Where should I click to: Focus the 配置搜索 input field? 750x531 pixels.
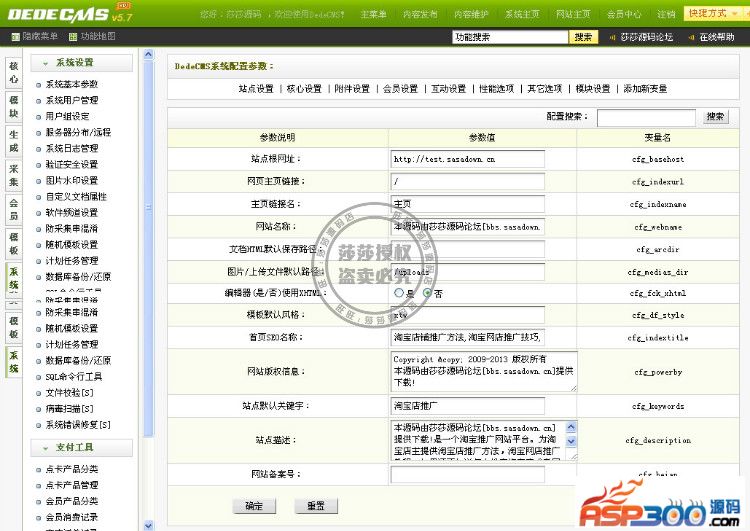(646, 118)
